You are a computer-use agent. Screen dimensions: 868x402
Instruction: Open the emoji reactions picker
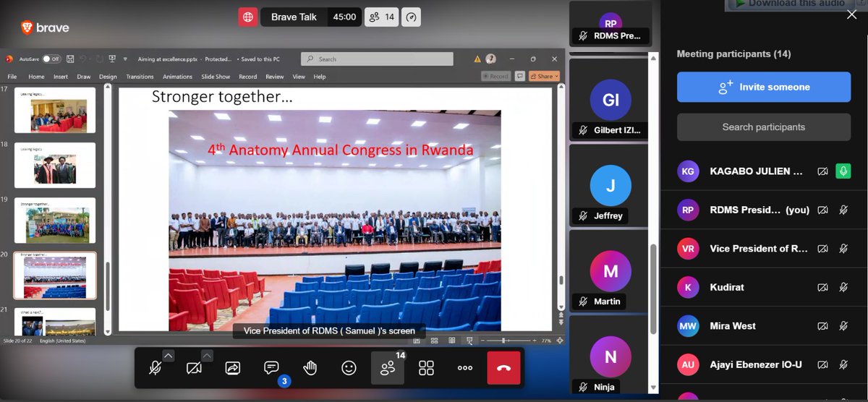coord(349,368)
